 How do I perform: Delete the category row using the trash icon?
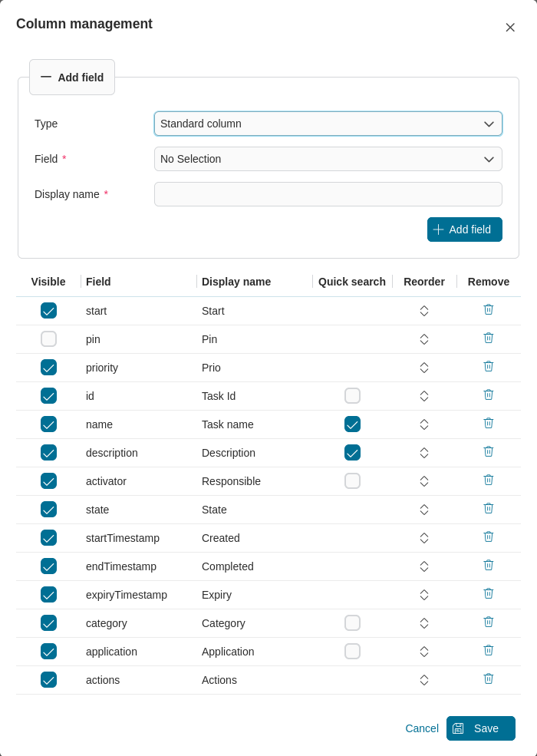point(489,622)
